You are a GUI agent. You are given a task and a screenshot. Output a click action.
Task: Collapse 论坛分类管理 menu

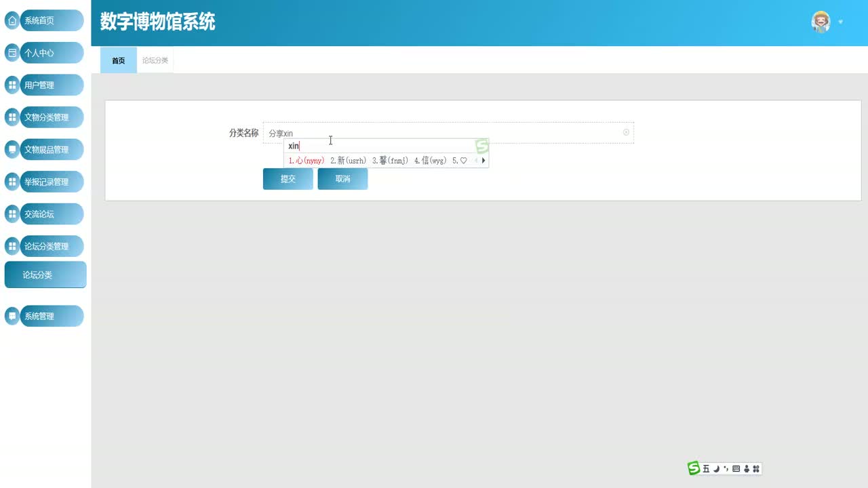tap(52, 247)
